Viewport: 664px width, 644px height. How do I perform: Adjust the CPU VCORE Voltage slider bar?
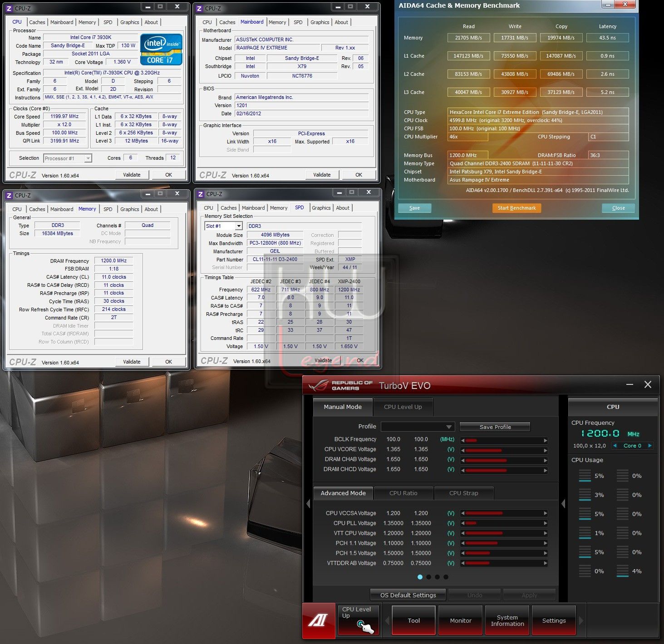click(x=504, y=450)
